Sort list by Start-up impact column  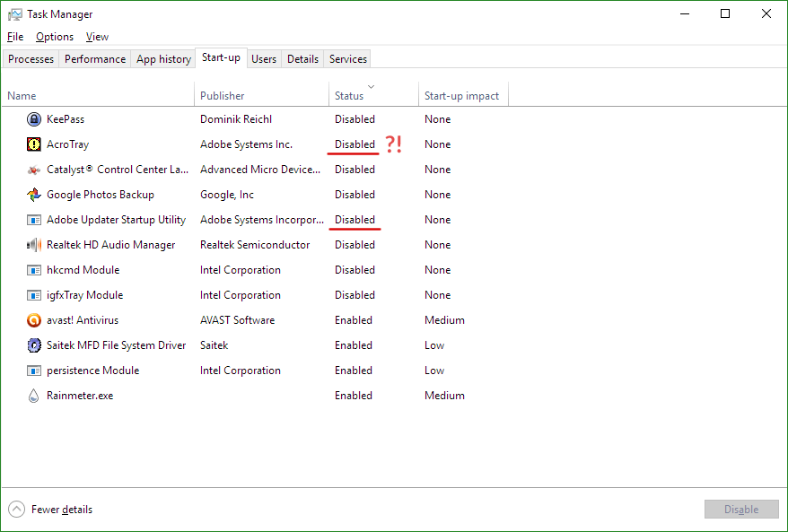coord(461,95)
